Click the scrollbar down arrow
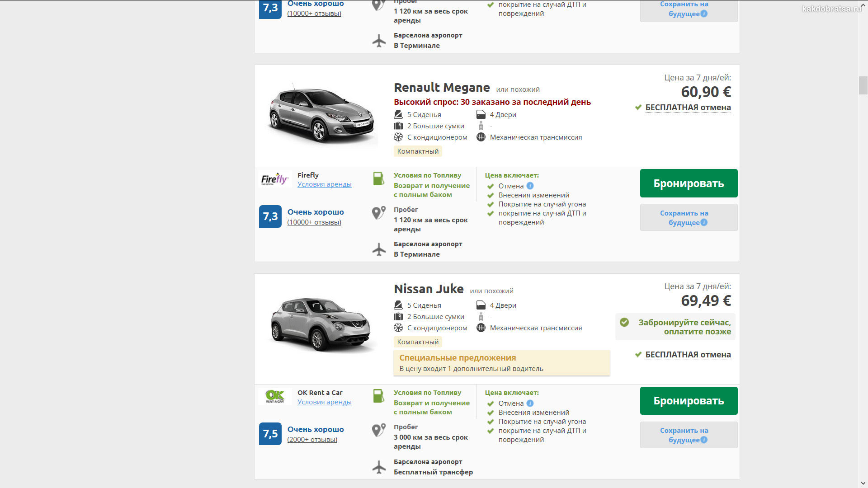The width and height of the screenshot is (868, 488). (863, 483)
